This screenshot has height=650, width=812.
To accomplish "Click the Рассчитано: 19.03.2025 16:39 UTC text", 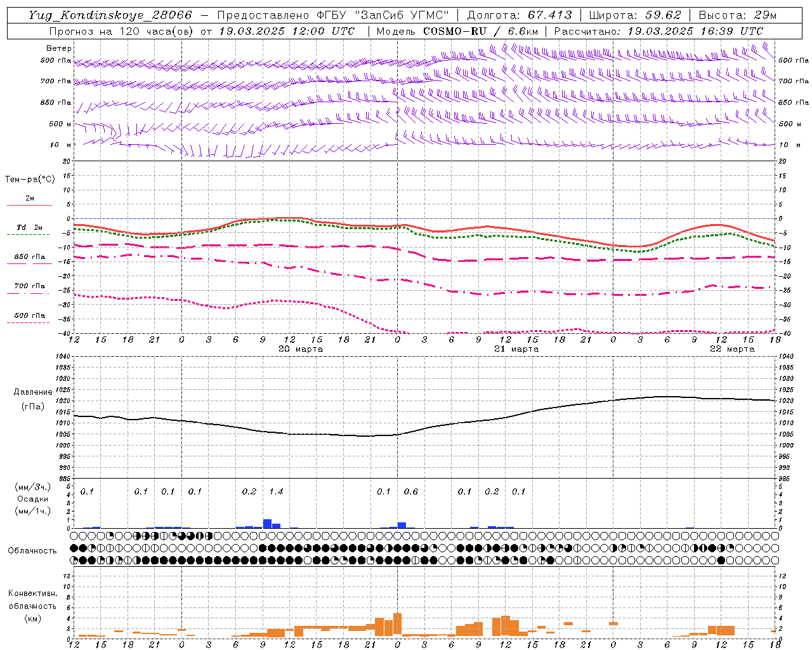I will (658, 31).
